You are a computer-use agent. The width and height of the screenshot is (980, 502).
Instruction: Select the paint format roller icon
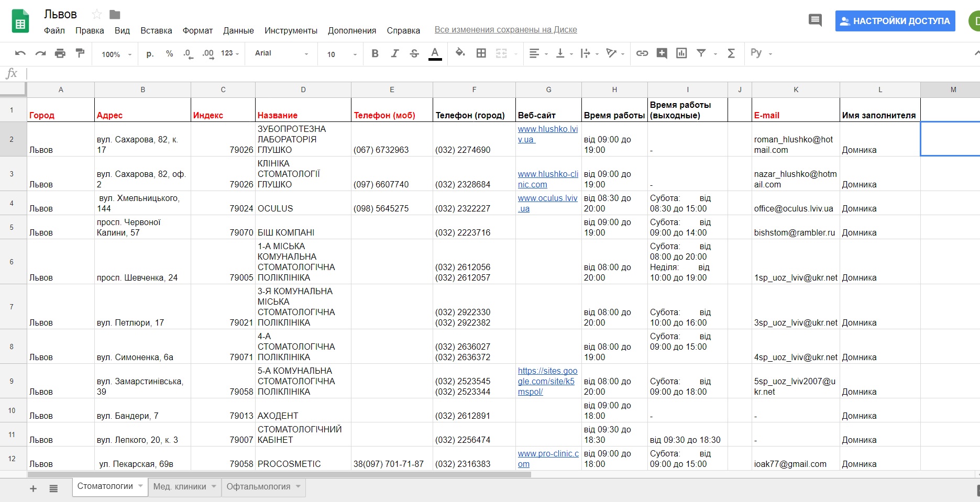click(80, 53)
